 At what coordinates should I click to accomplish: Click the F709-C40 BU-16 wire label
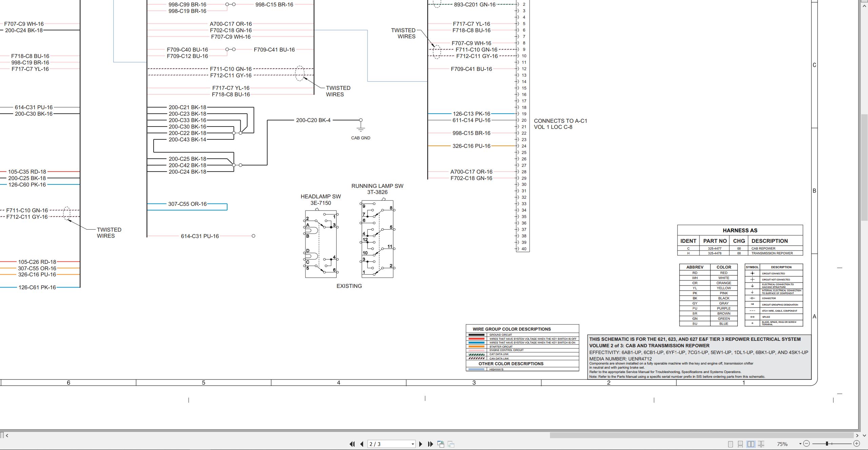[x=187, y=50]
